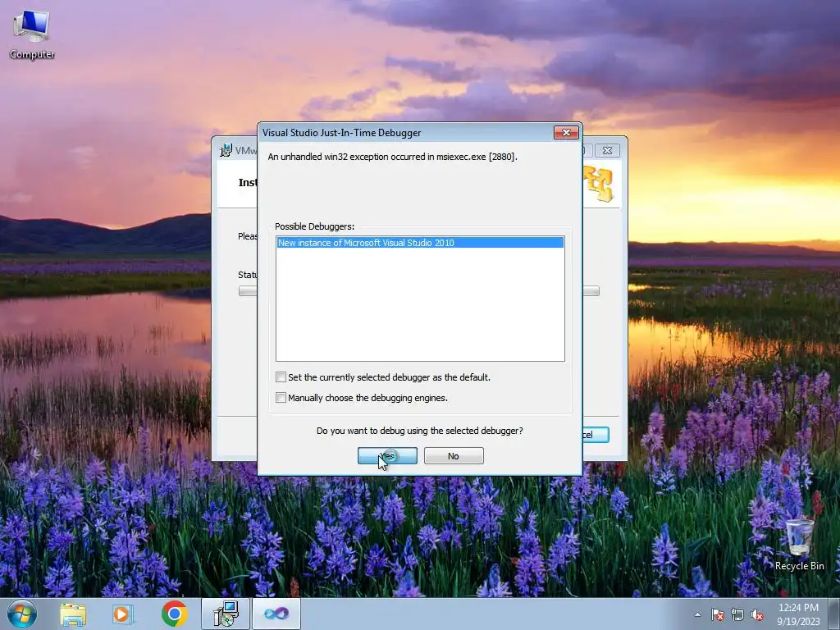
Task: Close the VMware installer window behind
Action: [607, 151]
